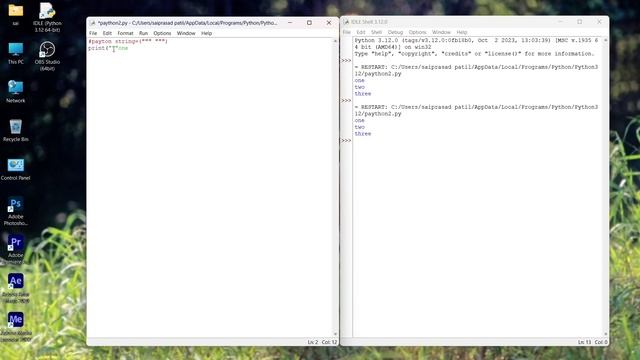
Task: Click the first >>> prompt in shell
Action: click(x=346, y=60)
